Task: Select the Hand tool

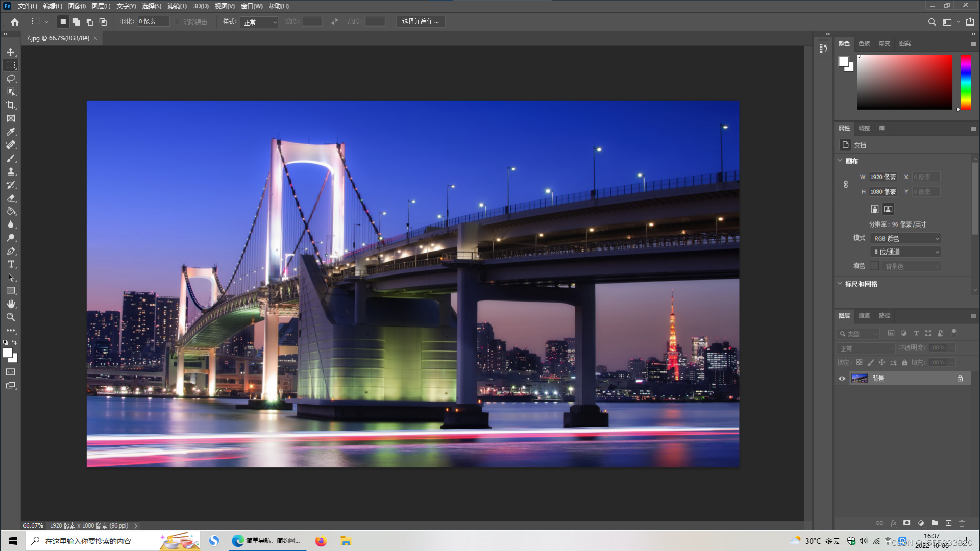Action: (x=11, y=304)
